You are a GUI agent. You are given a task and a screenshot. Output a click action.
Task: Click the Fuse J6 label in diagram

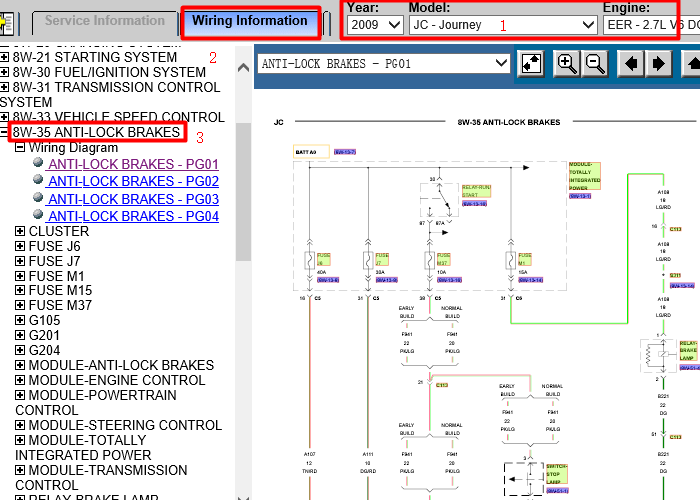pyautogui.click(x=324, y=259)
